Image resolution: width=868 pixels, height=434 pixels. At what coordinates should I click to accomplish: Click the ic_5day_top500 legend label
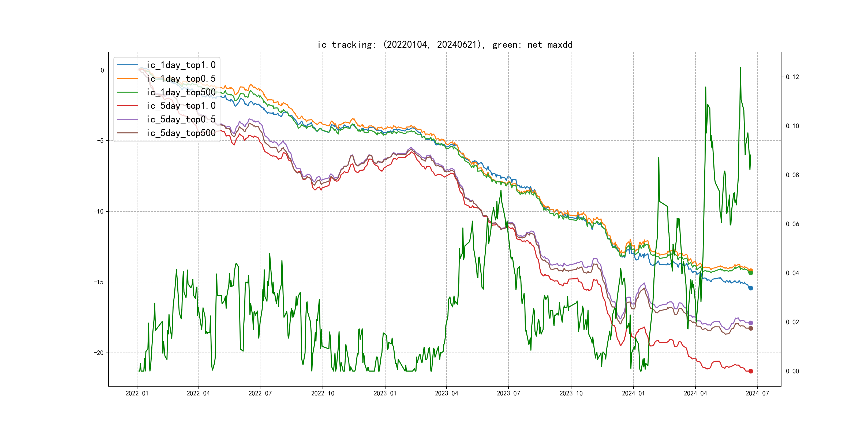(181, 133)
